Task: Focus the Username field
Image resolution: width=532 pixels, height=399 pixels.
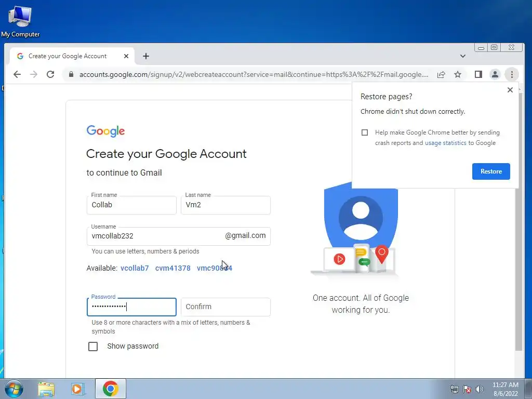Action: pos(179,236)
